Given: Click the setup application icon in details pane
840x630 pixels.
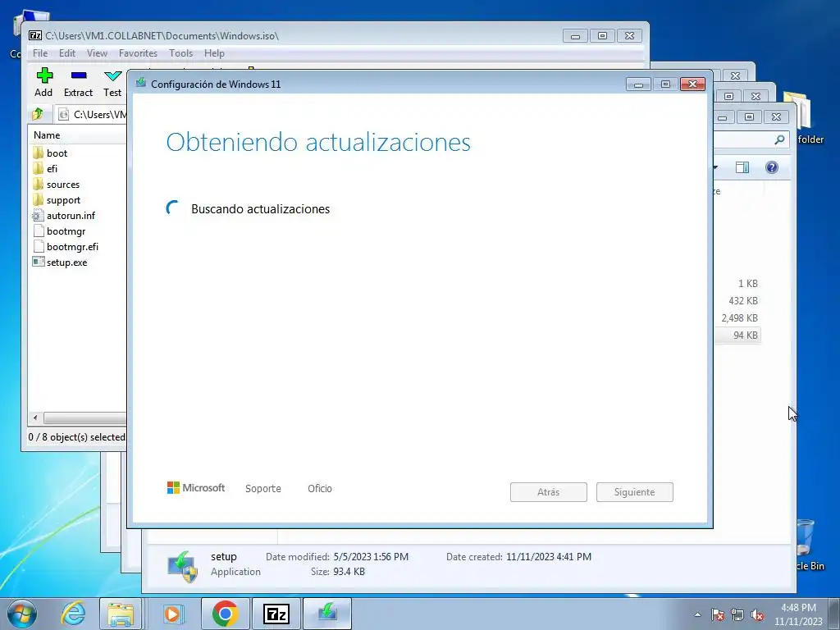Looking at the screenshot, I should [x=183, y=566].
